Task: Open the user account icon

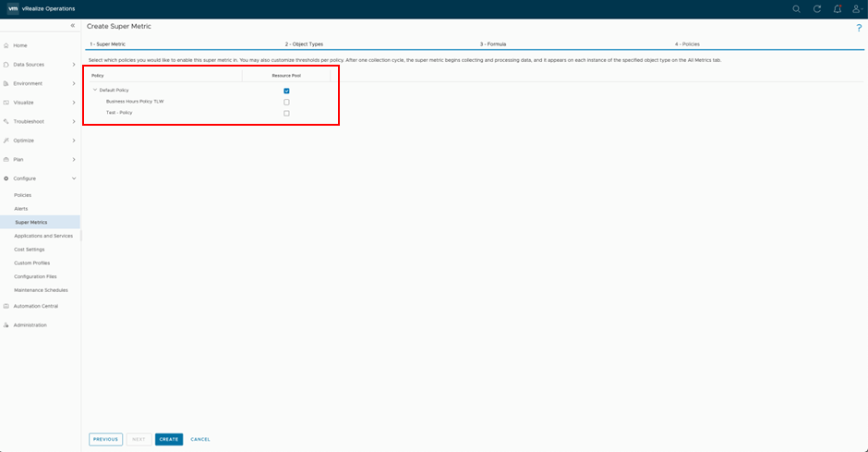Action: [856, 9]
